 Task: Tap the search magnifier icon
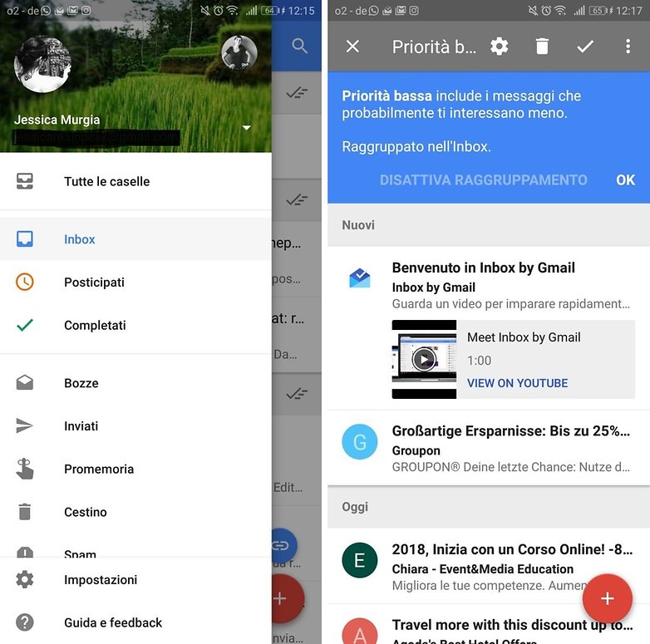[x=299, y=46]
